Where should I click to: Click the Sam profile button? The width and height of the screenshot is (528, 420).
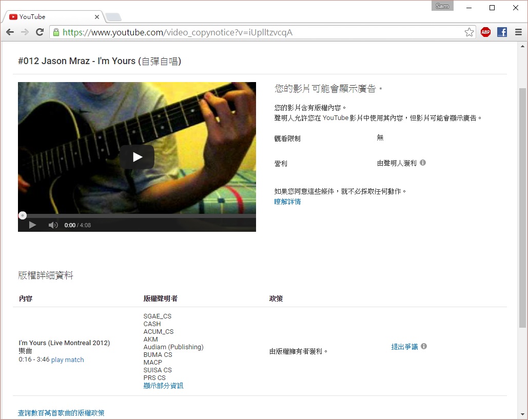(x=442, y=6)
